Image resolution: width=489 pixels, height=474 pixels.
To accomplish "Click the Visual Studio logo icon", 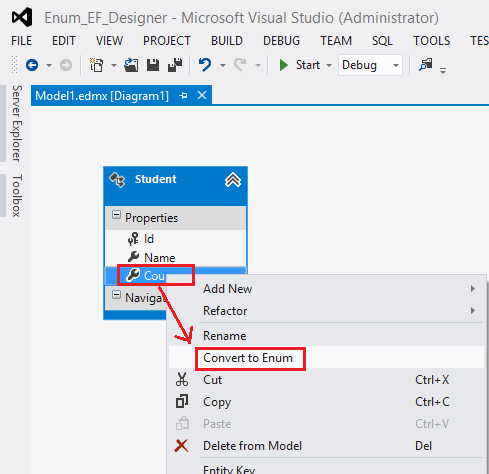I will 22,17.
